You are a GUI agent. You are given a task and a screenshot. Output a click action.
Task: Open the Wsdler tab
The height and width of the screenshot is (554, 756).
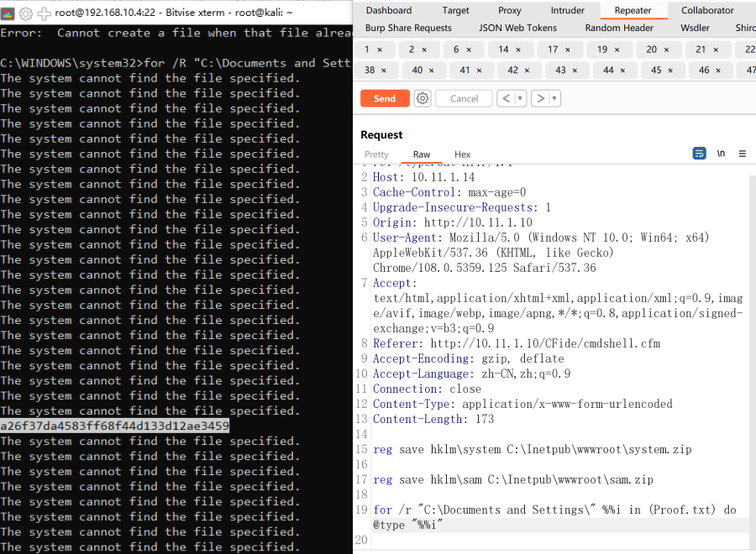pos(695,28)
